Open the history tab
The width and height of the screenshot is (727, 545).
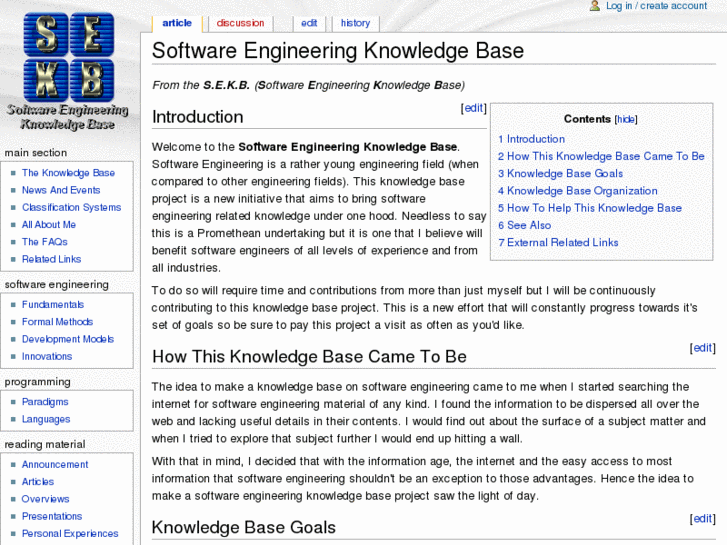(x=355, y=23)
